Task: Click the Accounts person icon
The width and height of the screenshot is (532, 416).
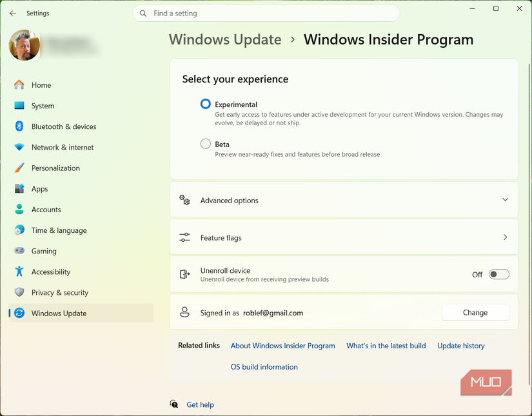Action: tap(19, 209)
